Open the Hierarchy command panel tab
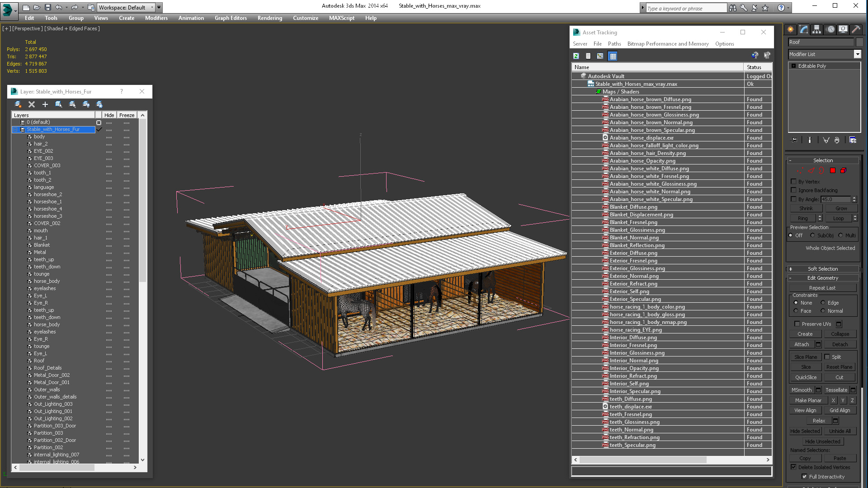Viewport: 868px width, 488px height. click(x=816, y=29)
